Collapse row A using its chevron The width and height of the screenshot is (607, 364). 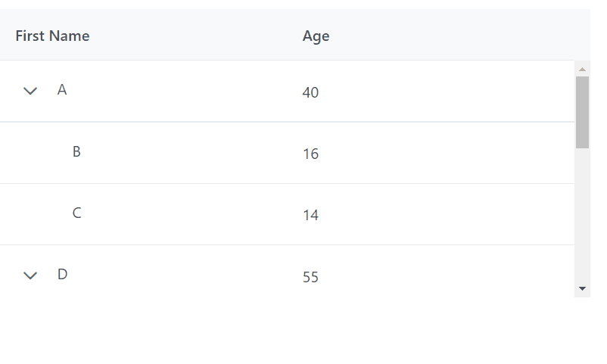coord(30,92)
